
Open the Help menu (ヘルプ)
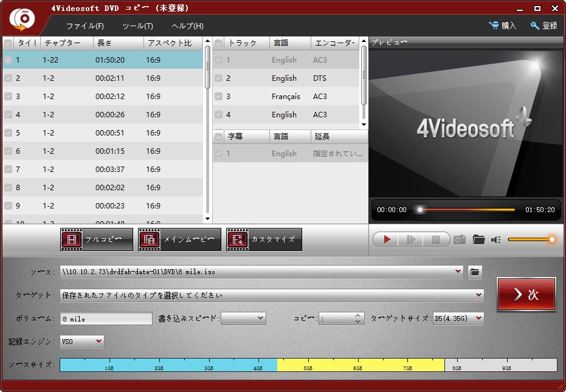pos(187,26)
